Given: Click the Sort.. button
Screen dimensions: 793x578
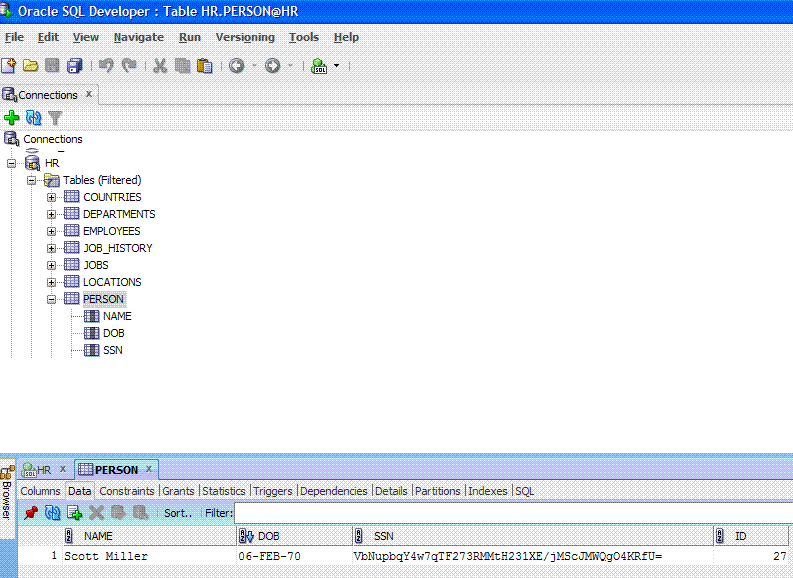Looking at the screenshot, I should (178, 513).
